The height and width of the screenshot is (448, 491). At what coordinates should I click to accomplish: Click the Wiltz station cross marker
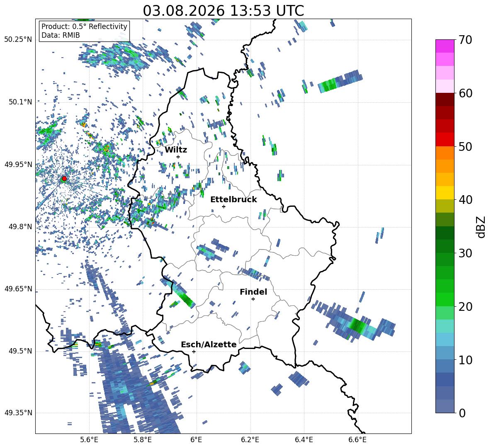tap(178, 157)
